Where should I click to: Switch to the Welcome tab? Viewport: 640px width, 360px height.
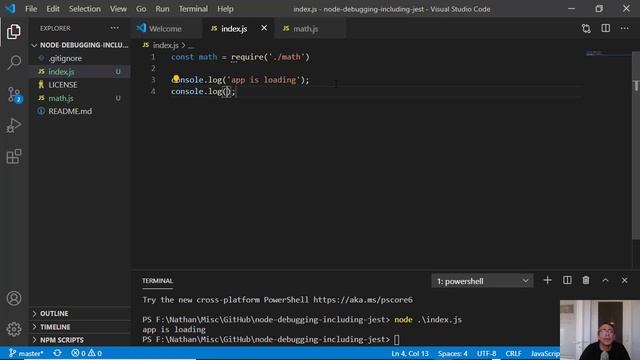tap(166, 29)
